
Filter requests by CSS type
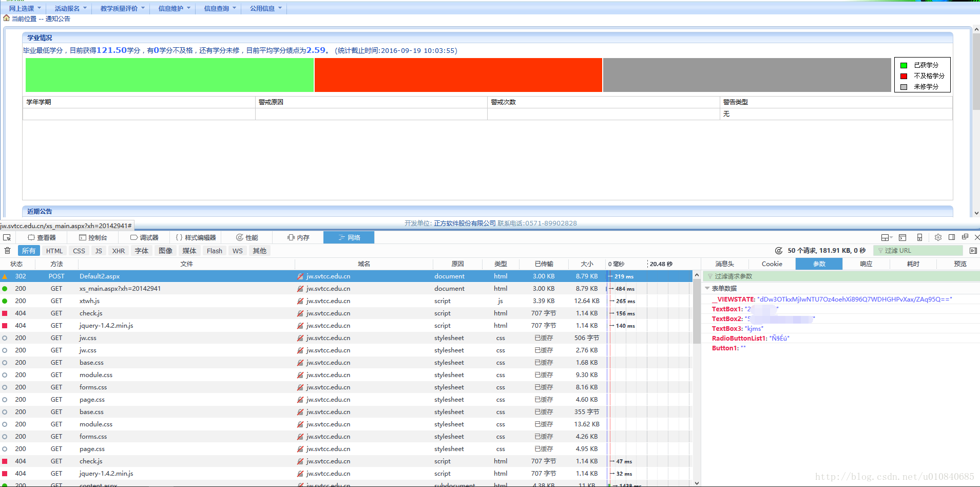[x=79, y=251]
